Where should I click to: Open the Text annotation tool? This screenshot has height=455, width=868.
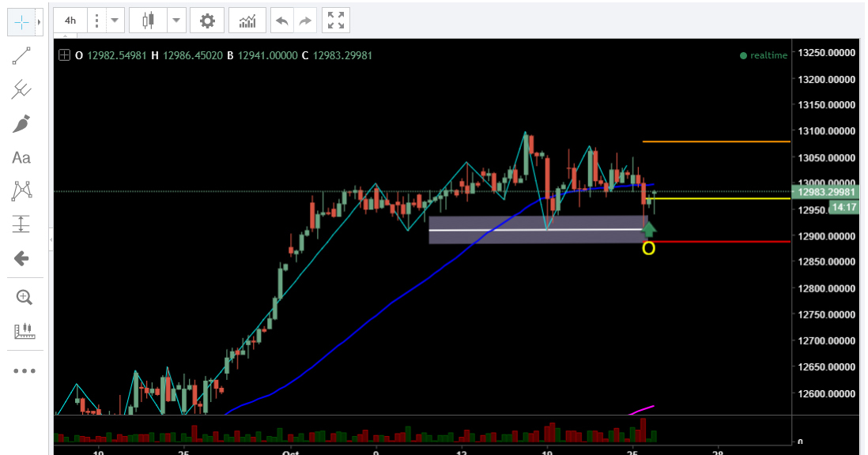tap(22, 157)
